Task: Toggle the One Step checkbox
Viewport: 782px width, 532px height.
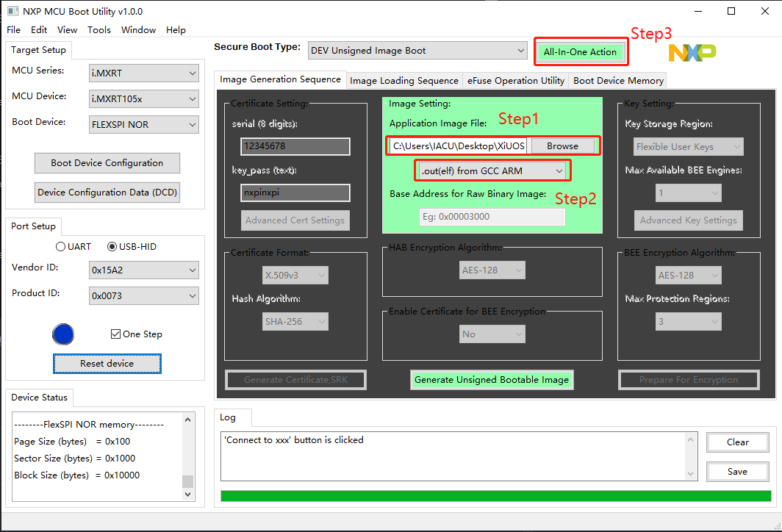Action: (x=115, y=334)
